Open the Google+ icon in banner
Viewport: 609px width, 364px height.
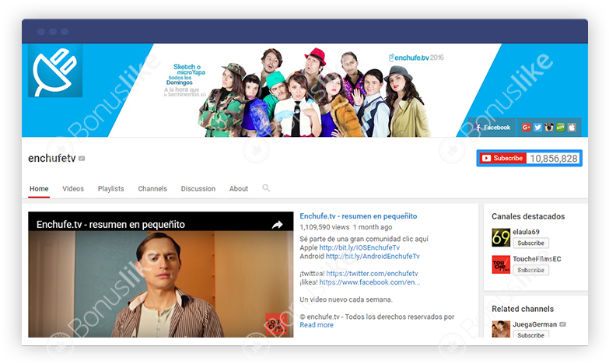[527, 127]
